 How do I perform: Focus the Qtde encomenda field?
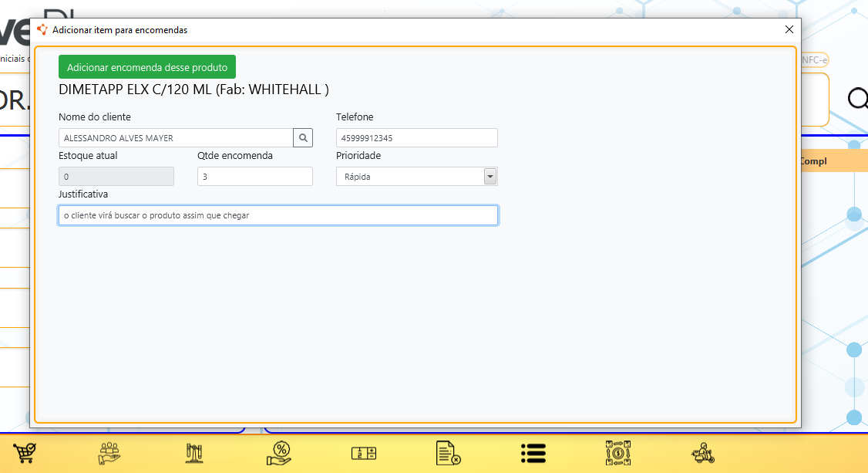[254, 177]
